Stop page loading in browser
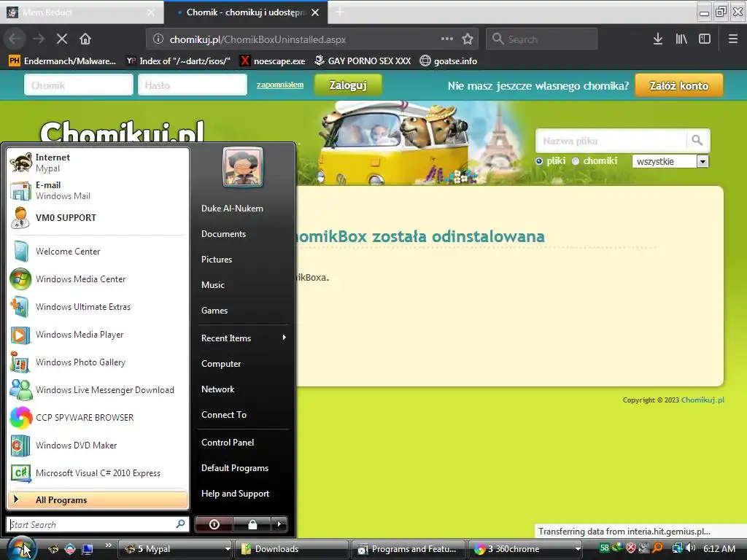Screen dimensions: 747x560 (x=62, y=39)
